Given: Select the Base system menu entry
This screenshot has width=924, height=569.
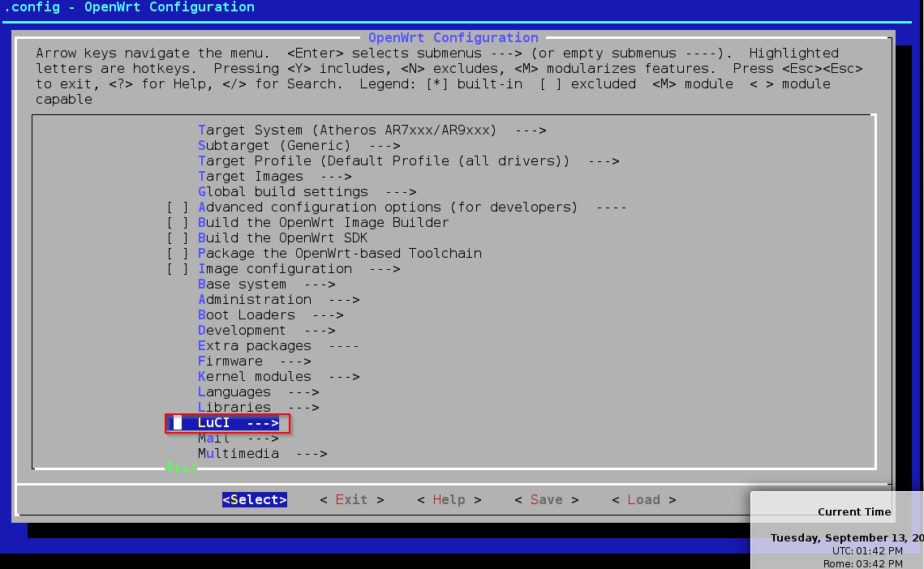Looking at the screenshot, I should tap(266, 284).
